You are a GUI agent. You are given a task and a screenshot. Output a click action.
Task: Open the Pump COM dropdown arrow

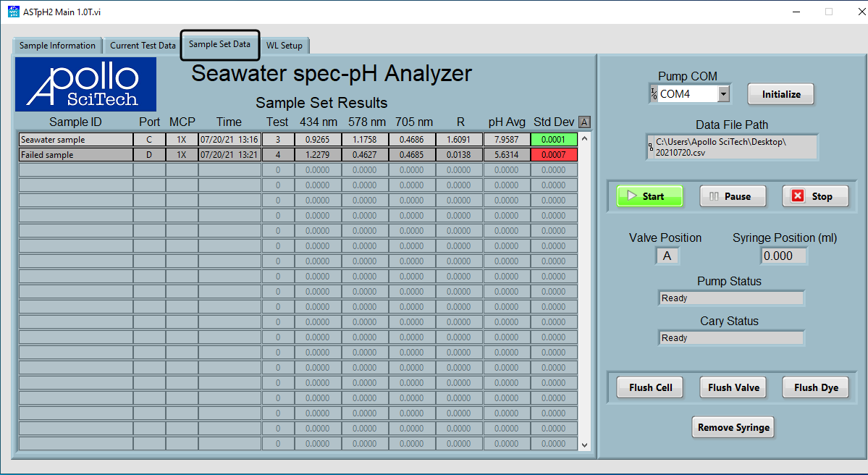722,94
